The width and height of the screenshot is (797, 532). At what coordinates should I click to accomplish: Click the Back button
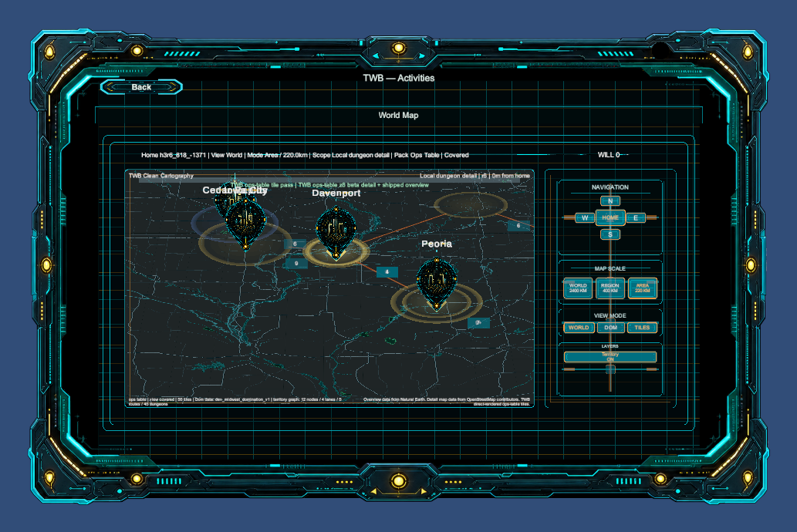tap(141, 87)
